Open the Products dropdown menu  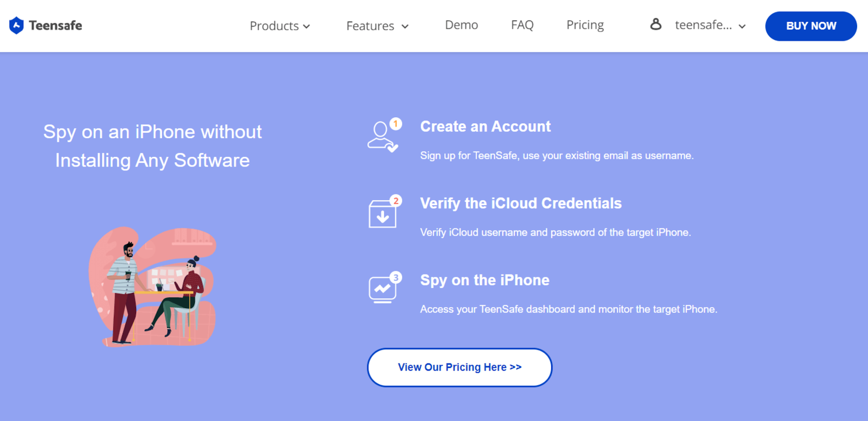click(x=279, y=26)
